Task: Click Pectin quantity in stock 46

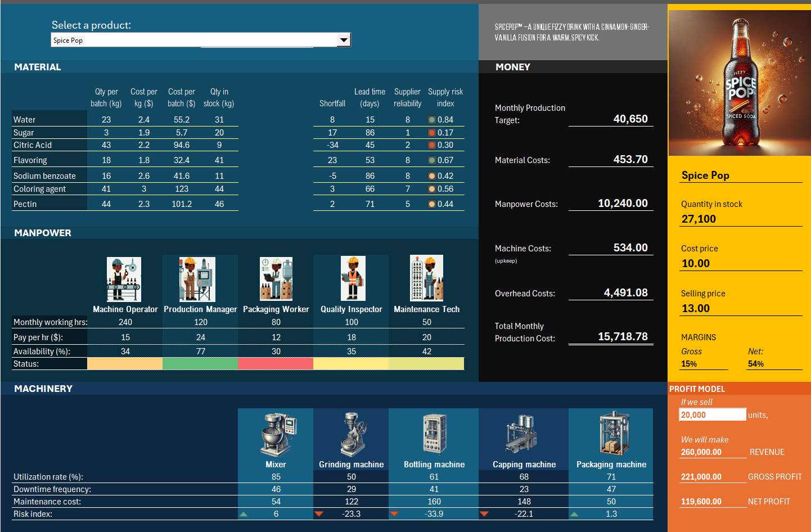Action: coord(219,204)
